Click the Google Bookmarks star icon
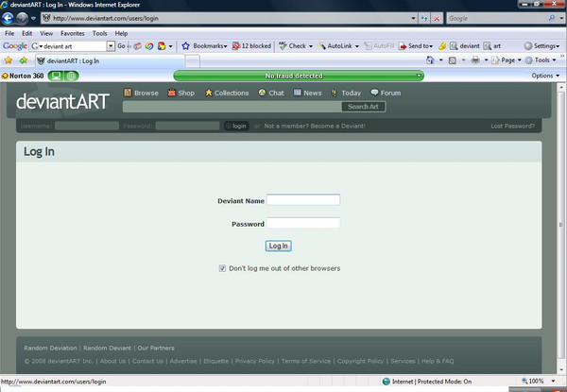 click(185, 46)
